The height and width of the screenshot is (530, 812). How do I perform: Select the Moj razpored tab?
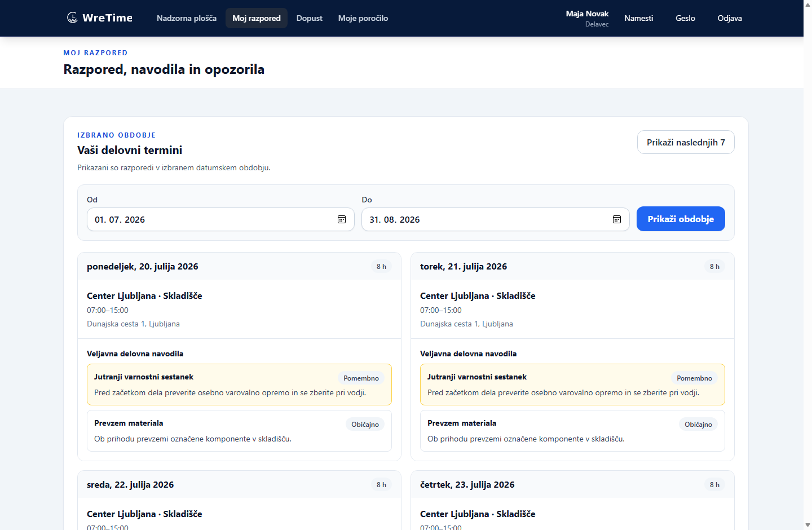pos(257,18)
